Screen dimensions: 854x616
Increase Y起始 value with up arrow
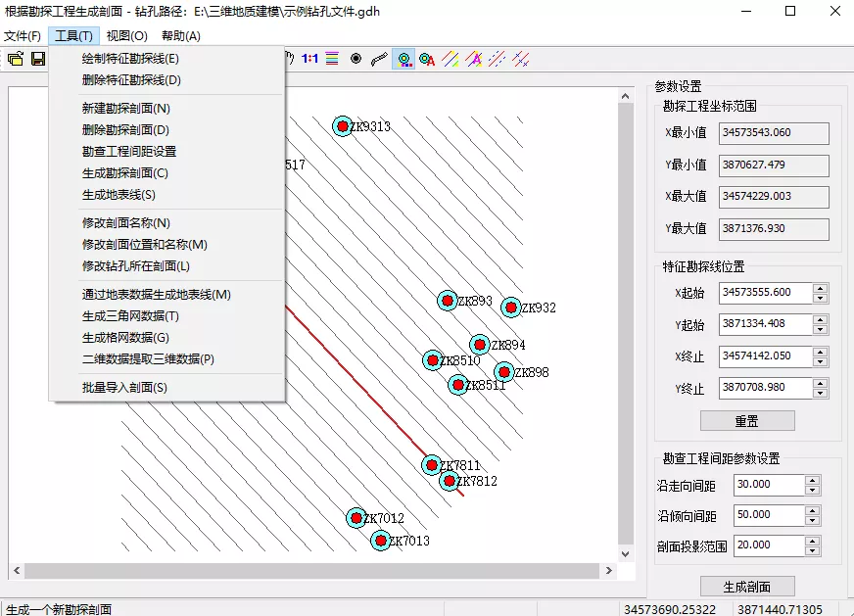pyautogui.click(x=821, y=319)
